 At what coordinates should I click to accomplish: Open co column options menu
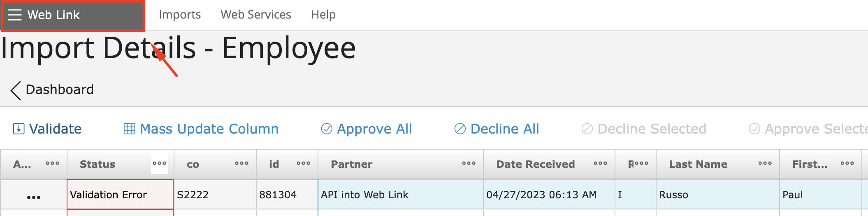(241, 163)
